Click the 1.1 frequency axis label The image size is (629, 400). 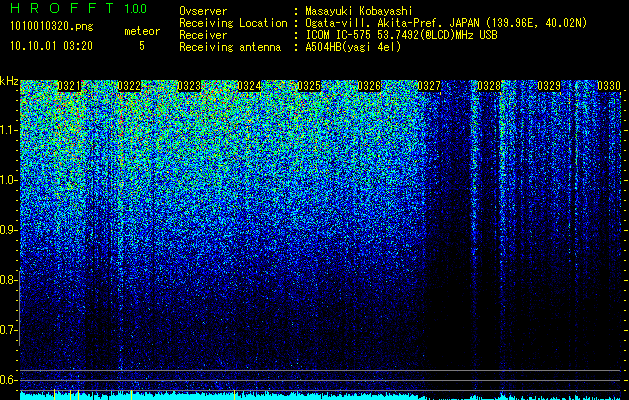9,130
